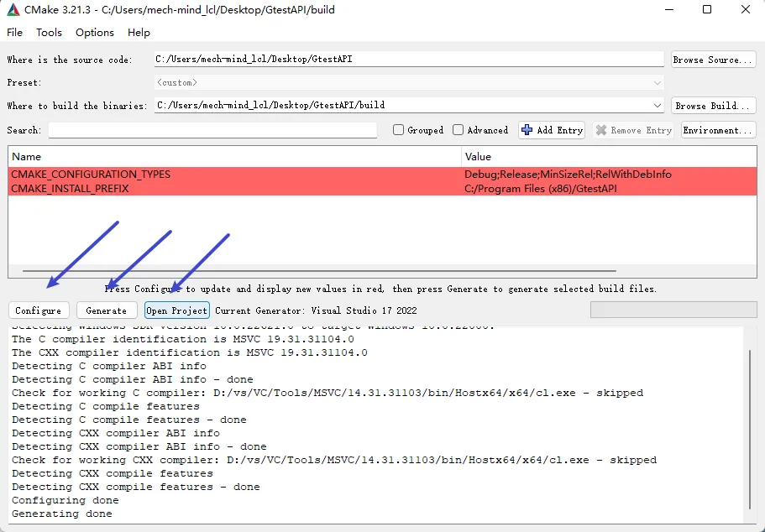Click the CMake logo icon in title bar
The image size is (765, 532).
click(x=13, y=10)
